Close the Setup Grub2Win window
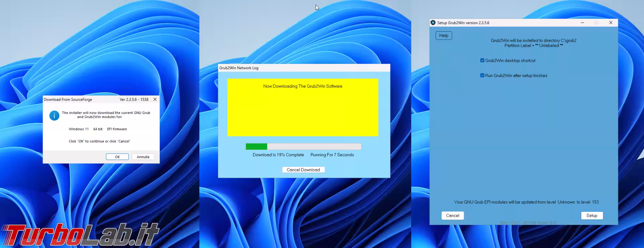 (611, 23)
